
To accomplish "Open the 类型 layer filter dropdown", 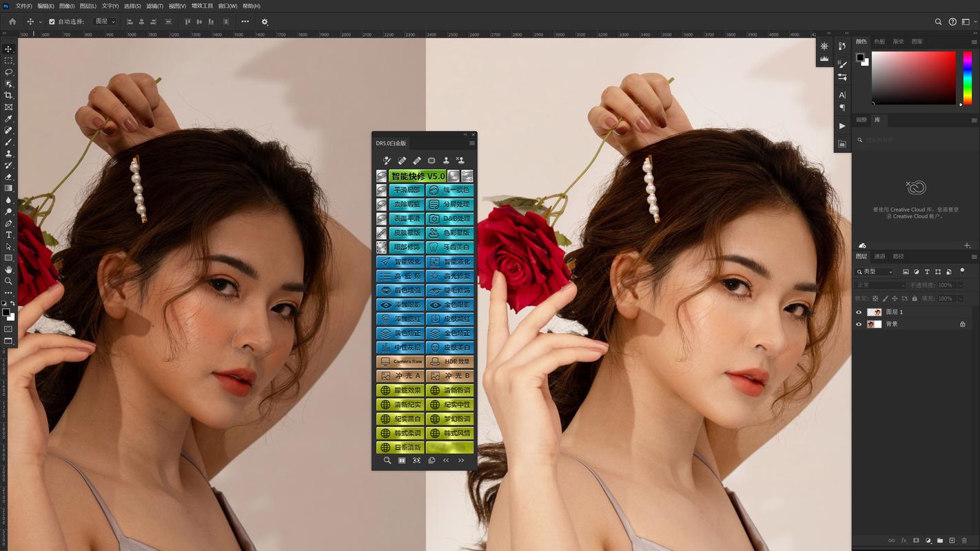I will coord(874,272).
